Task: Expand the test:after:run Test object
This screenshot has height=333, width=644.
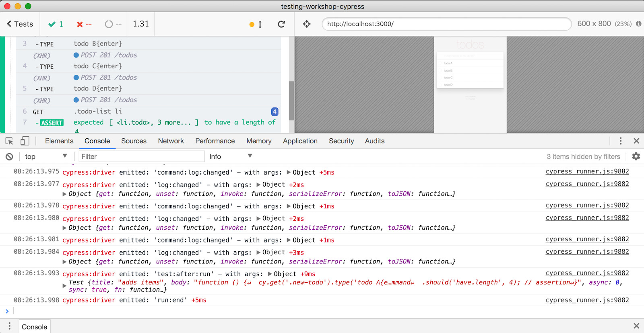Action: pos(64,286)
